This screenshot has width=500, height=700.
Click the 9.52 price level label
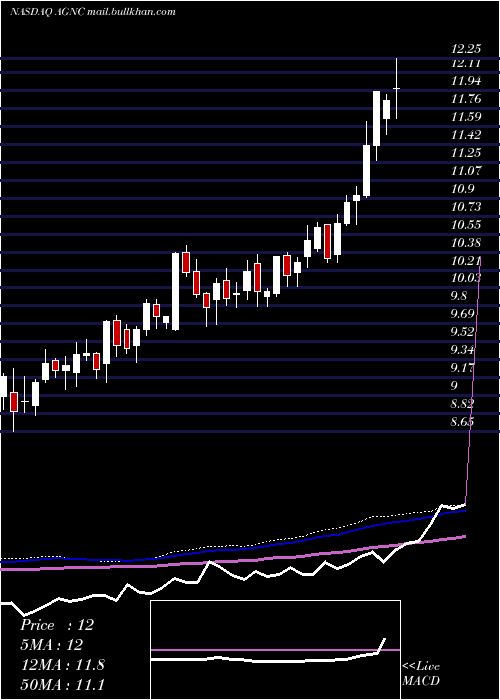tap(462, 332)
